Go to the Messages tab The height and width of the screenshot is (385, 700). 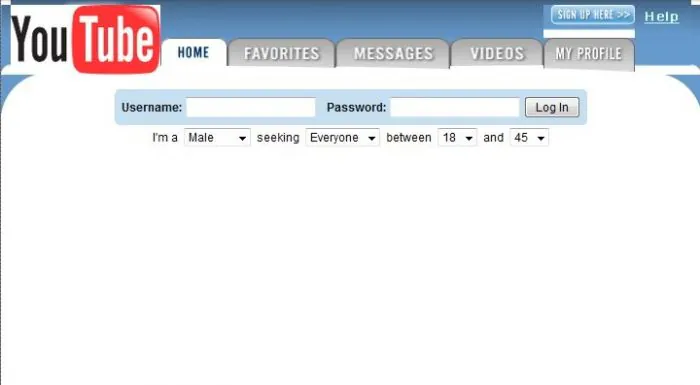393,53
